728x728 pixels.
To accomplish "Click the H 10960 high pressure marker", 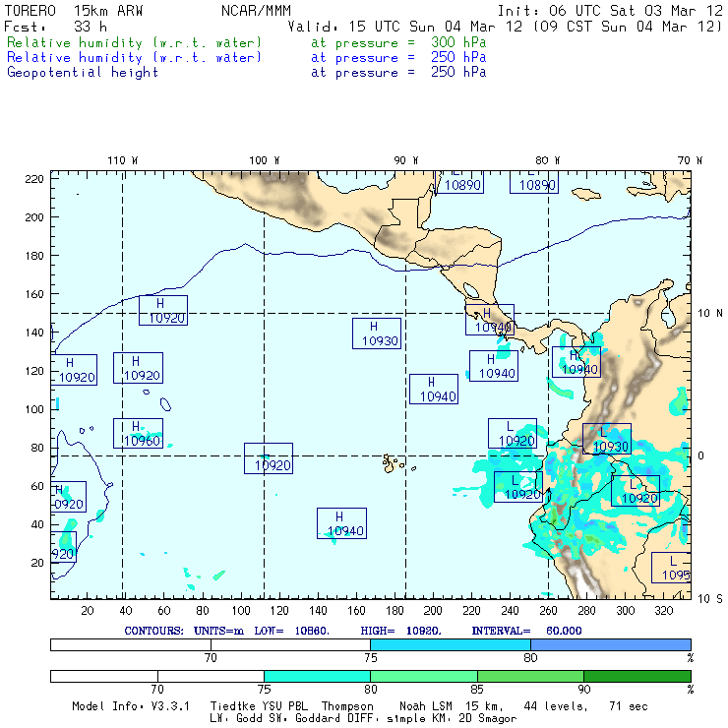I will pos(138,434).
